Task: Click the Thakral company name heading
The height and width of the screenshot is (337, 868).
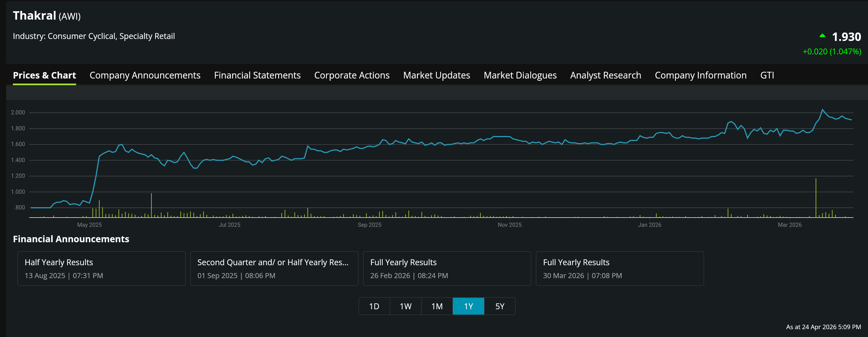Action: pyautogui.click(x=35, y=15)
